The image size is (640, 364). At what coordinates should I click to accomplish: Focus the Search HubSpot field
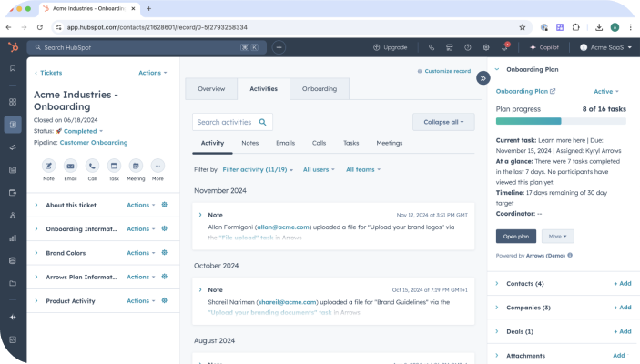pyautogui.click(x=147, y=47)
